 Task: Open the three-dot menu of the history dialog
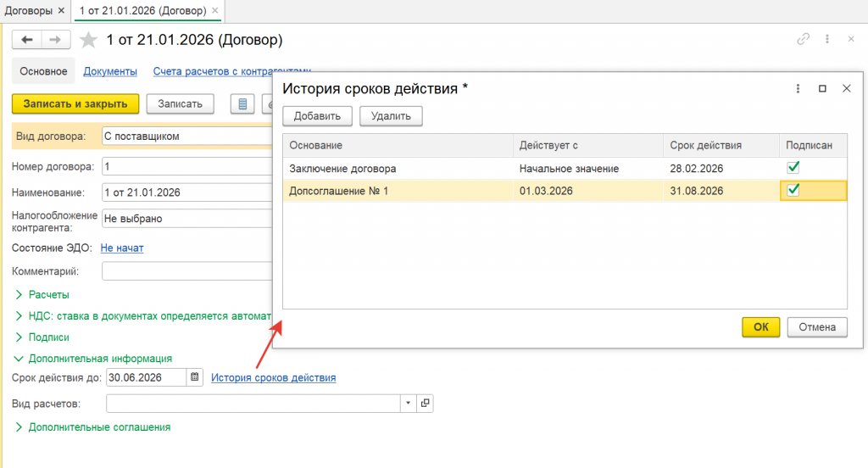point(798,88)
